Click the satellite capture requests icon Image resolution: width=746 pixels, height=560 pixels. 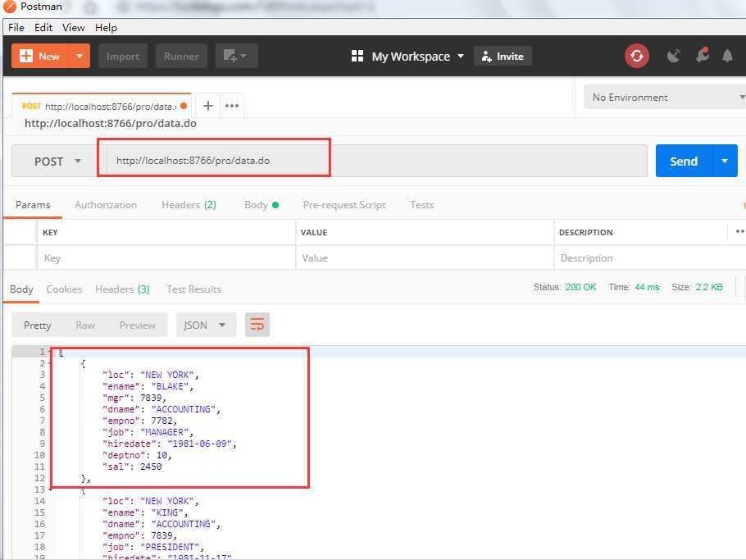(673, 56)
